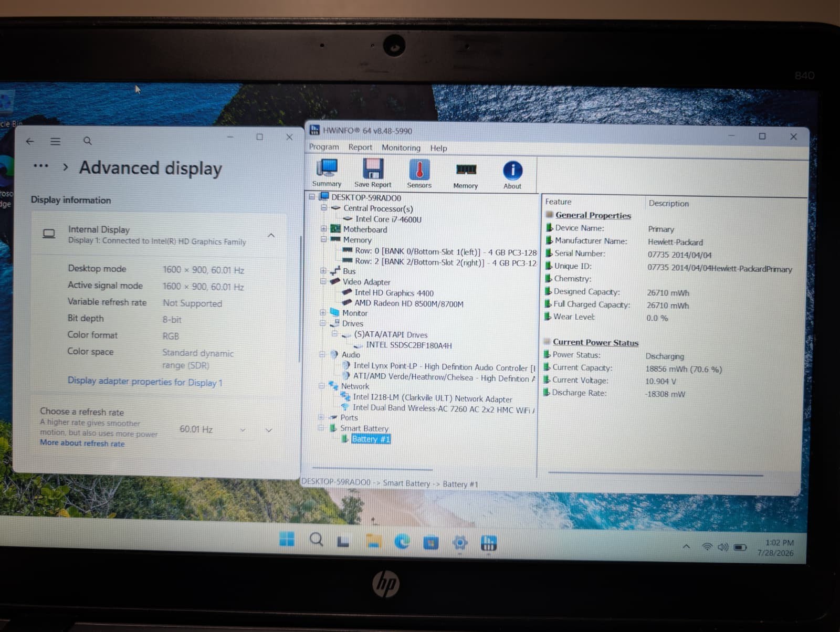
Task: Click the Settings search magnifier icon
Action: tap(88, 141)
